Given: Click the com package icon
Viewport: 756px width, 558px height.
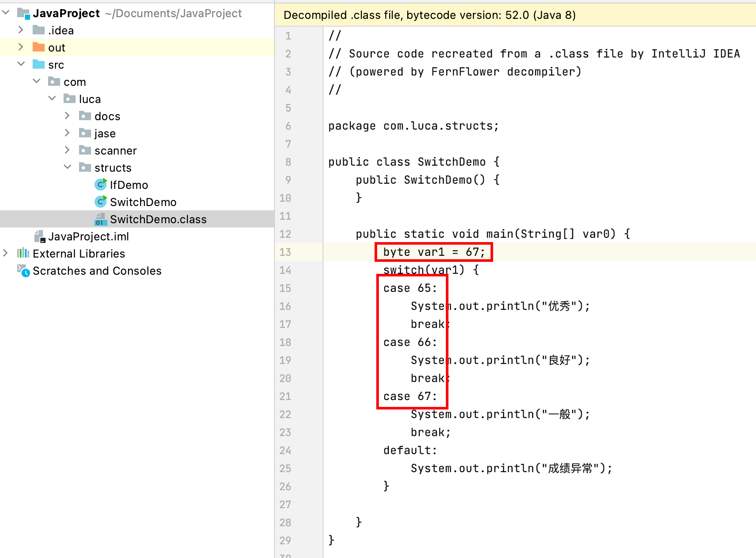Looking at the screenshot, I should (54, 81).
